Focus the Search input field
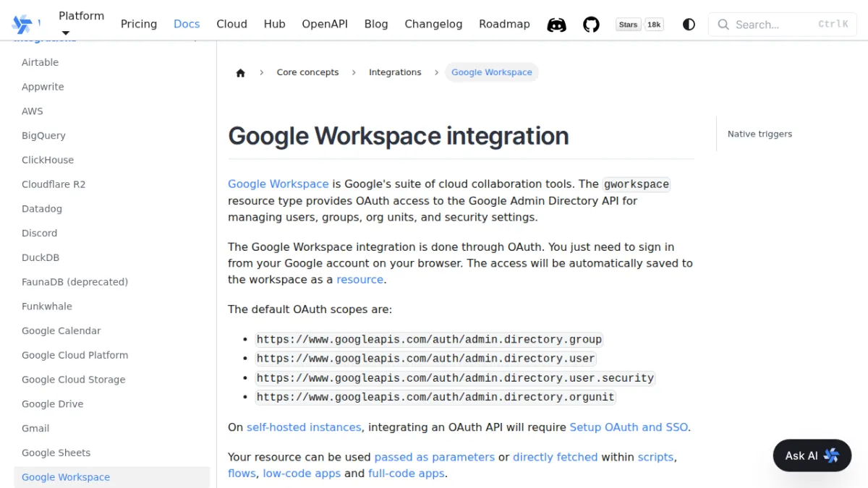 click(783, 25)
